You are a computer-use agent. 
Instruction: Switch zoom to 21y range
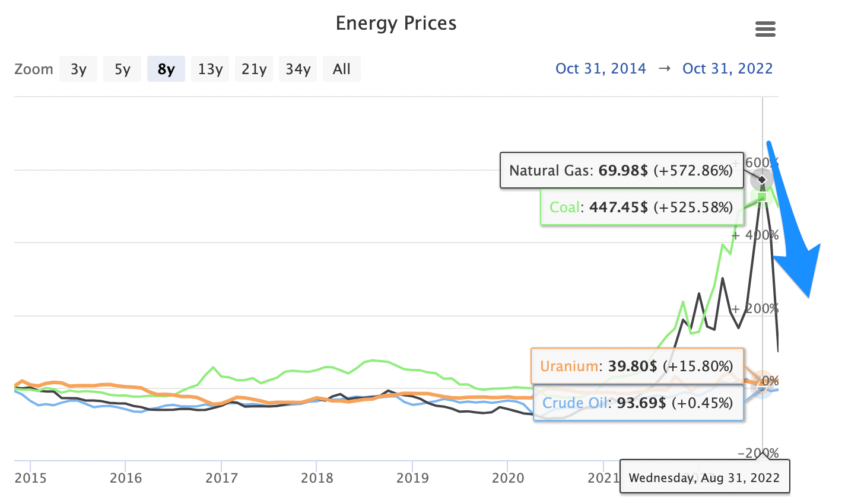coord(254,69)
